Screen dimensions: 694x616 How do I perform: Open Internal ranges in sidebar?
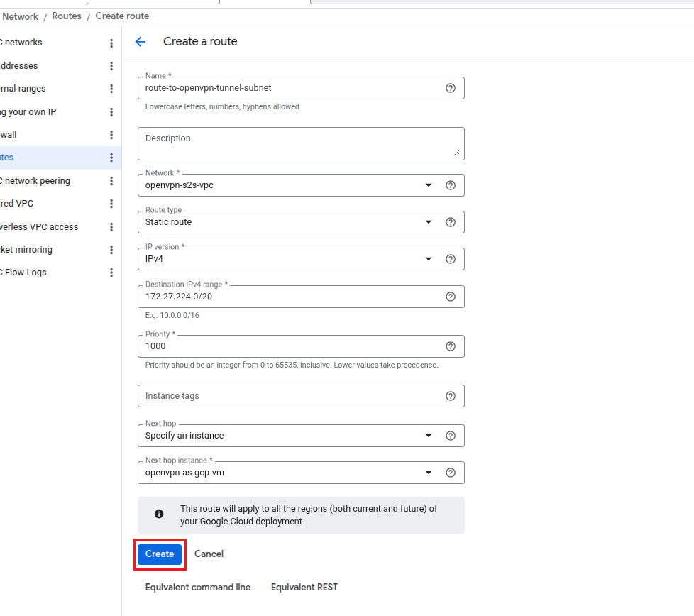[x=23, y=89]
